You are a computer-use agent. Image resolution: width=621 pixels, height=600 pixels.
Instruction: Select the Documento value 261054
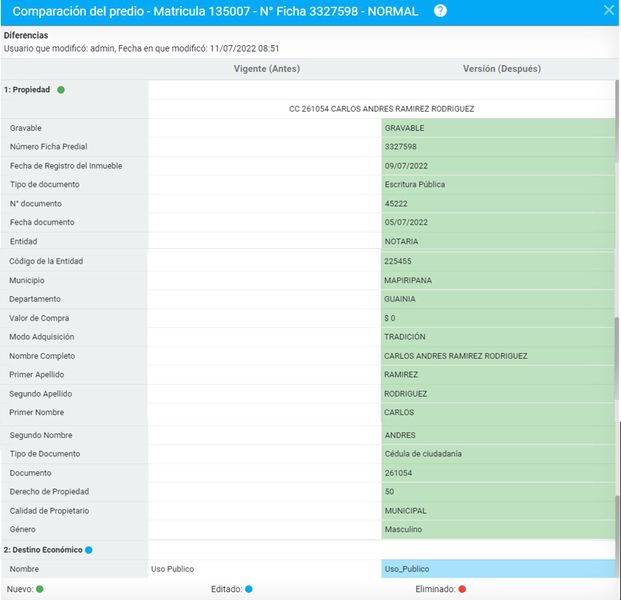398,473
